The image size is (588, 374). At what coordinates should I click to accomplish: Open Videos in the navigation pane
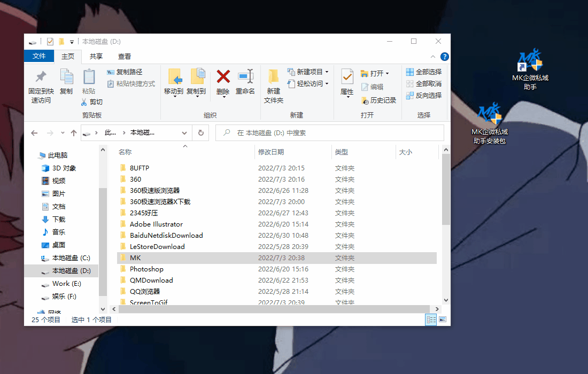click(x=53, y=181)
